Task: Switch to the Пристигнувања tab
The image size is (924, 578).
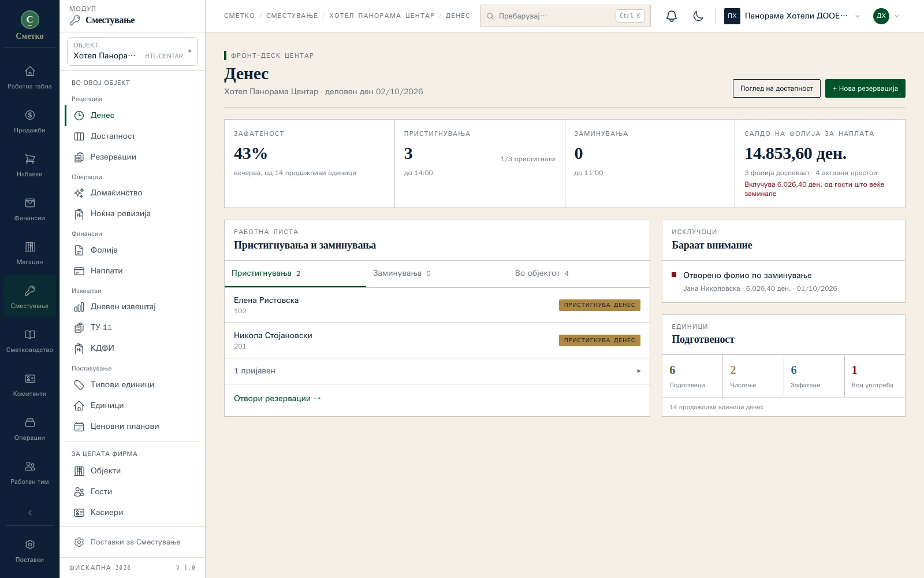Action: [x=295, y=273]
